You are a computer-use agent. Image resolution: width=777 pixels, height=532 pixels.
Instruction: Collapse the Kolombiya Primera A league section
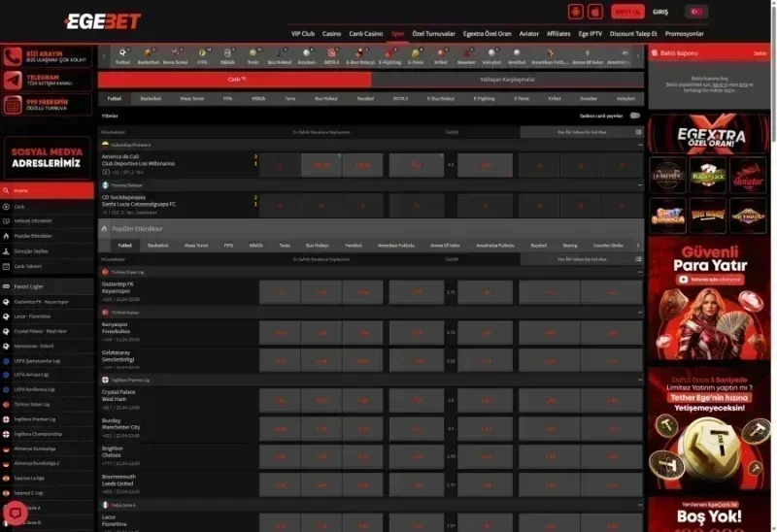point(640,145)
